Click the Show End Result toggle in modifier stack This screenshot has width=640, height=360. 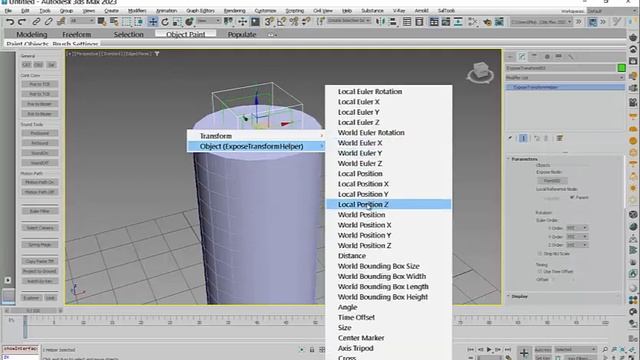pos(523,138)
